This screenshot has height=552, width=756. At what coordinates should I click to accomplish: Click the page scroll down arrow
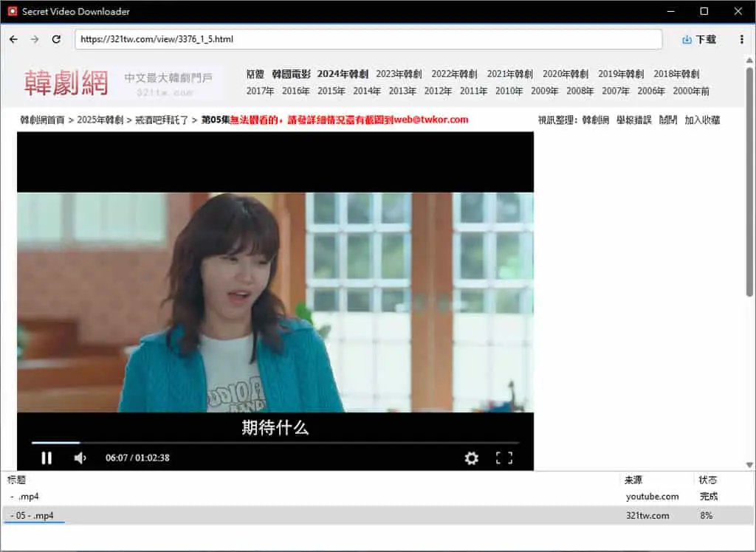(749, 465)
